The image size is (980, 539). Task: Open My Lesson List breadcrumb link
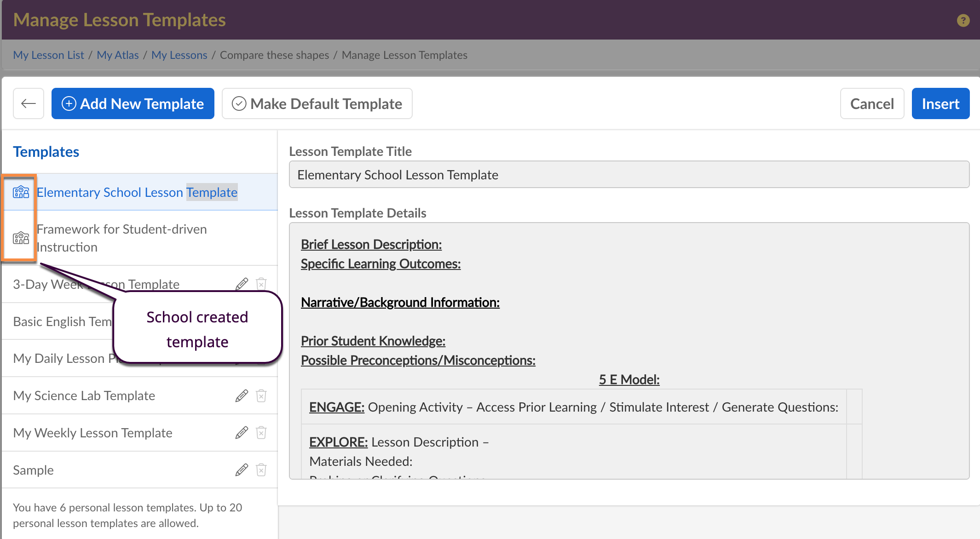[48, 55]
